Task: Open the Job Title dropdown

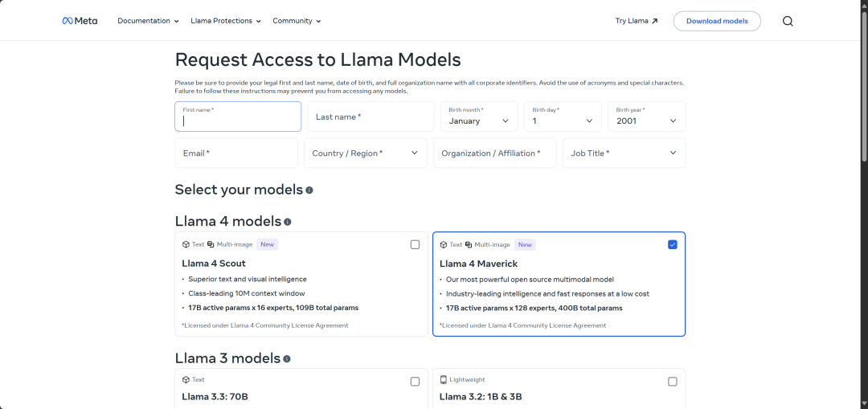Action: click(624, 153)
